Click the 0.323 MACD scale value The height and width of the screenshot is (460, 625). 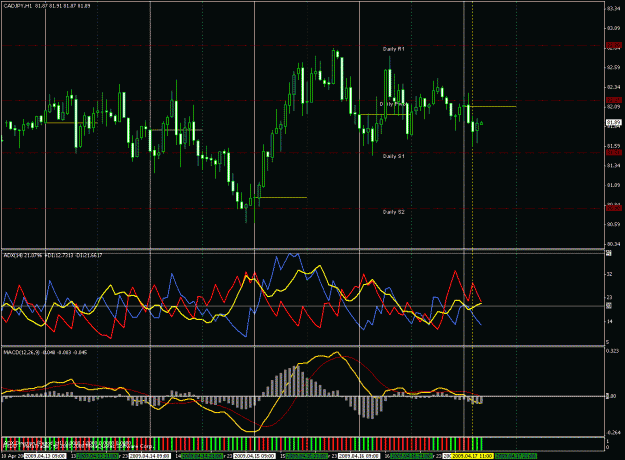(612, 351)
